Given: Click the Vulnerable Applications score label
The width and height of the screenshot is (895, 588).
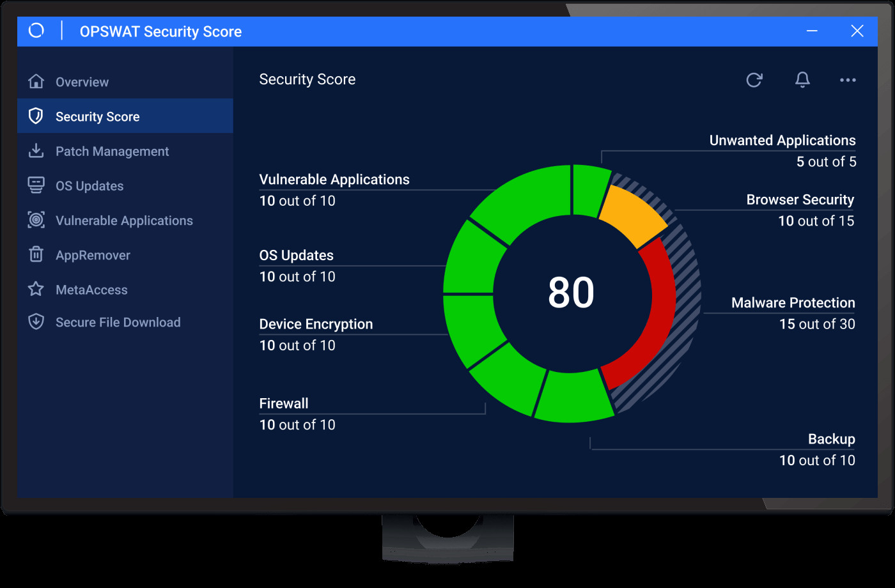Looking at the screenshot, I should [x=334, y=180].
